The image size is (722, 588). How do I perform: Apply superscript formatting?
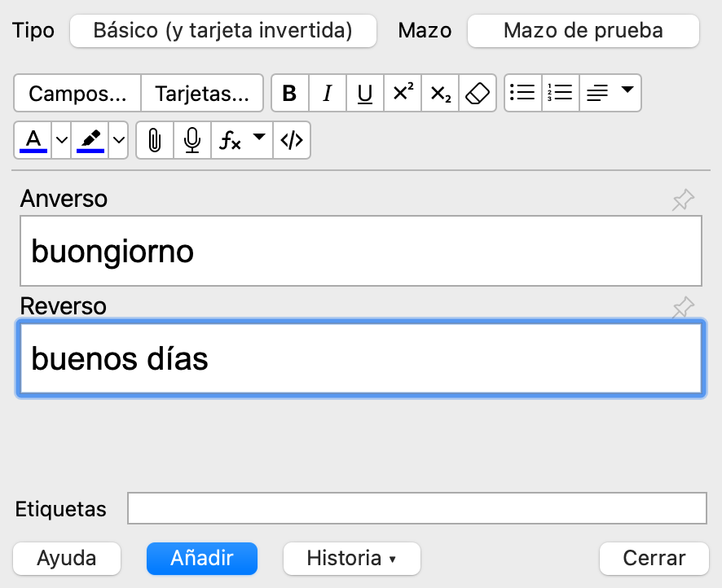(403, 93)
